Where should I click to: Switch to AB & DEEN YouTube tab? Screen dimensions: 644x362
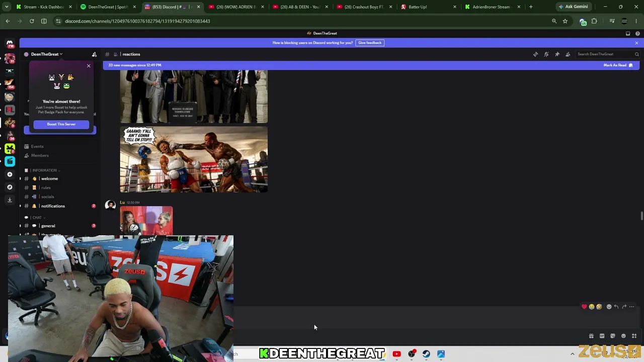point(299,7)
